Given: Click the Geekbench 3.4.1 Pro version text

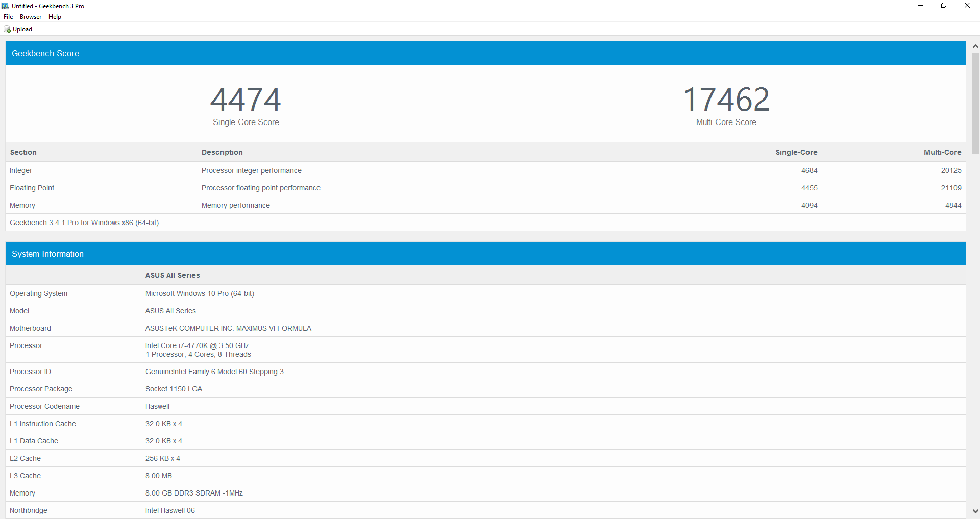Looking at the screenshot, I should tap(84, 223).
